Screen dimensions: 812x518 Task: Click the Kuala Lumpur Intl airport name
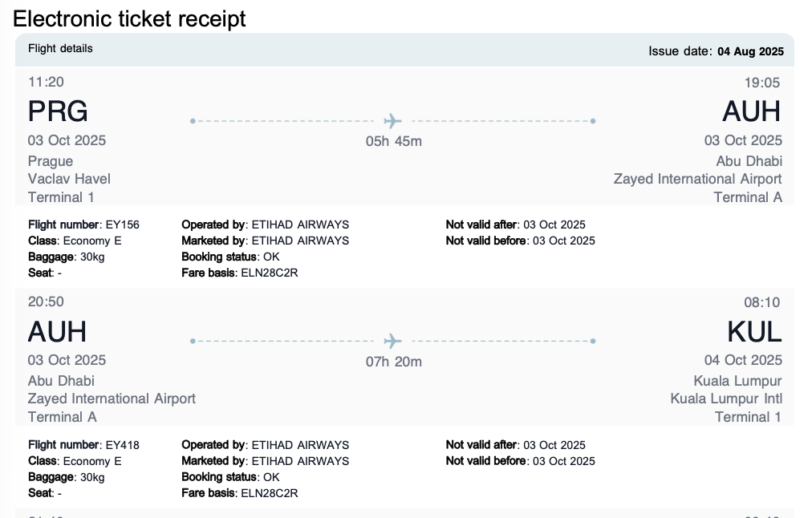pos(726,399)
